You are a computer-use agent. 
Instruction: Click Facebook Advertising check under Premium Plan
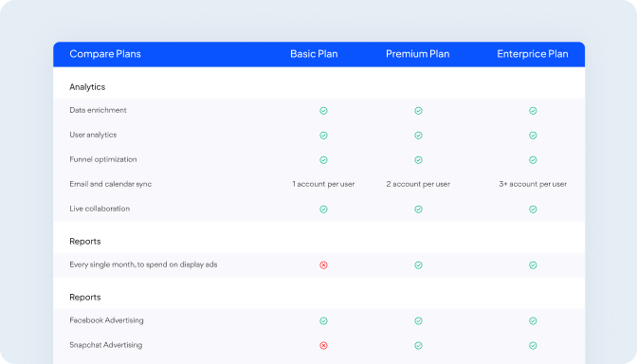coord(418,321)
